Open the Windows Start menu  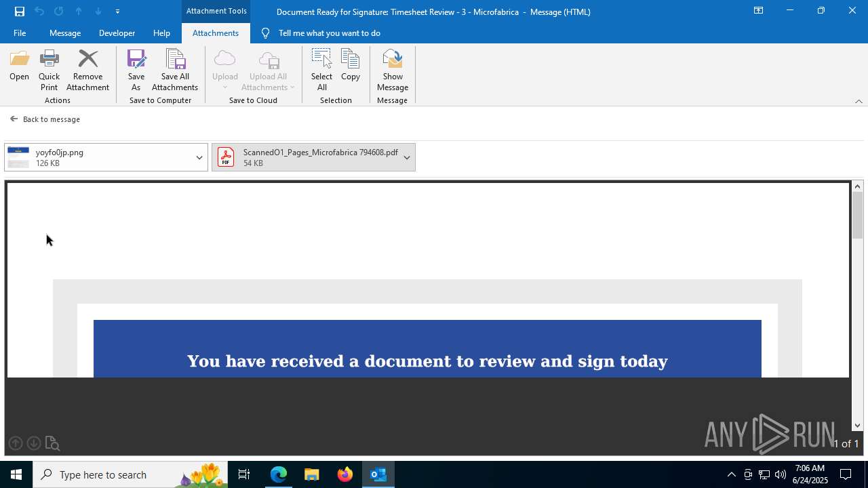click(x=16, y=474)
